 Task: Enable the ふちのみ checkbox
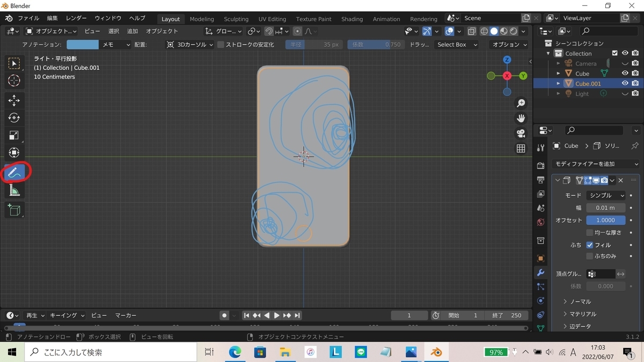590,256
